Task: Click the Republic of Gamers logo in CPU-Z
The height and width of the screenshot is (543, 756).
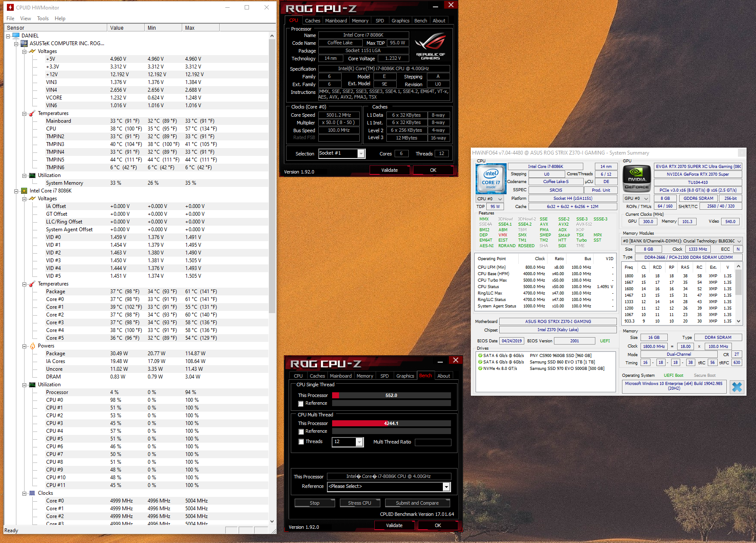Action: pyautogui.click(x=430, y=47)
